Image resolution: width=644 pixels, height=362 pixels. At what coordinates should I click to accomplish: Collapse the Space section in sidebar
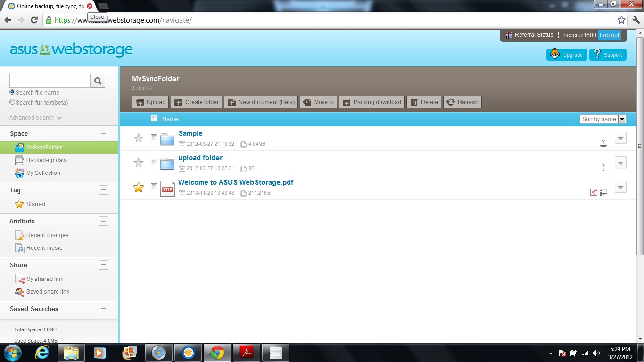(104, 133)
